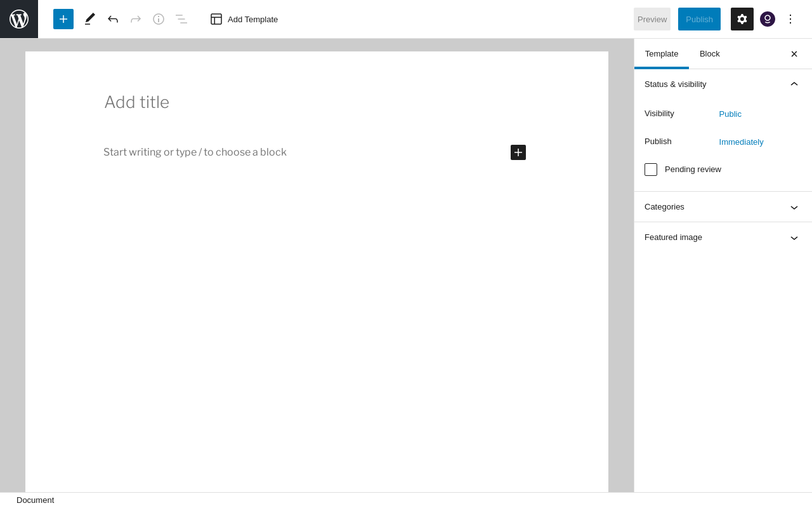The width and height of the screenshot is (812, 508).
Task: Click the Add Template layout icon
Action: click(x=216, y=19)
